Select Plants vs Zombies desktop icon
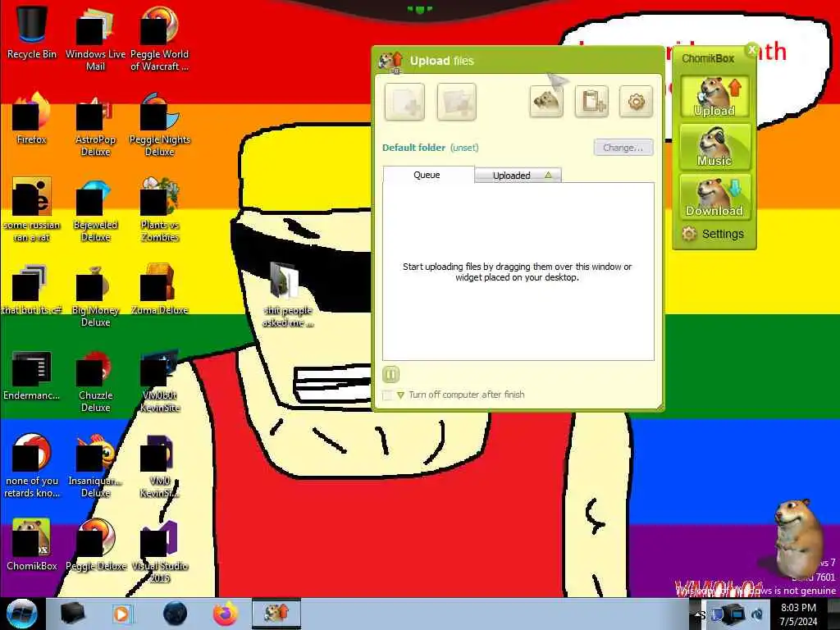 (160, 210)
